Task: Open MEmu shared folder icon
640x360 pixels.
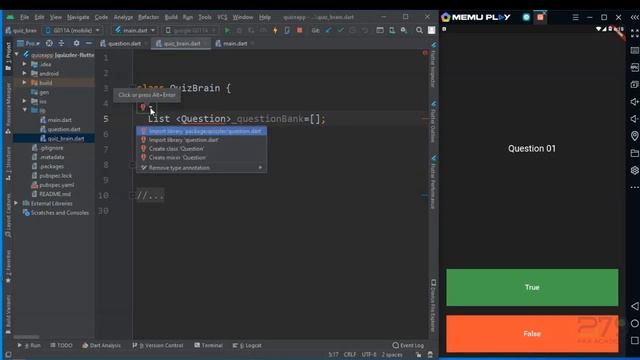Action: point(634,153)
